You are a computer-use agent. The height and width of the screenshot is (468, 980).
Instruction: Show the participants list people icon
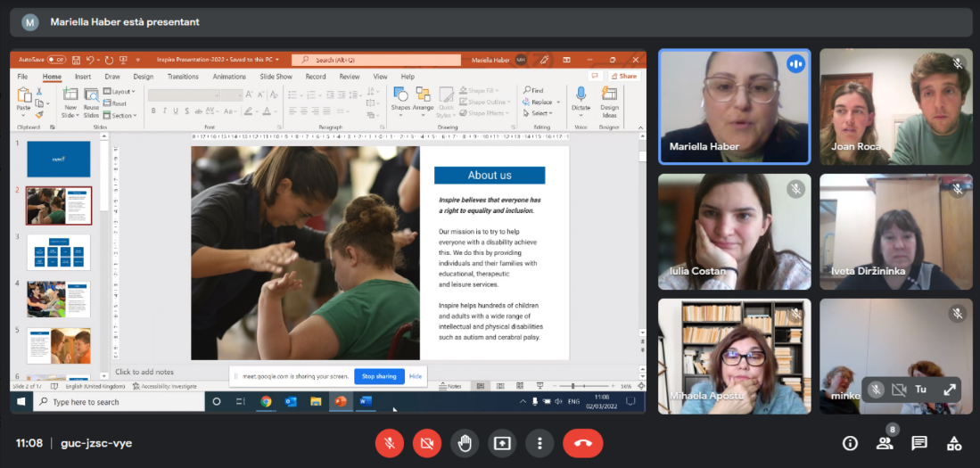coord(885,443)
